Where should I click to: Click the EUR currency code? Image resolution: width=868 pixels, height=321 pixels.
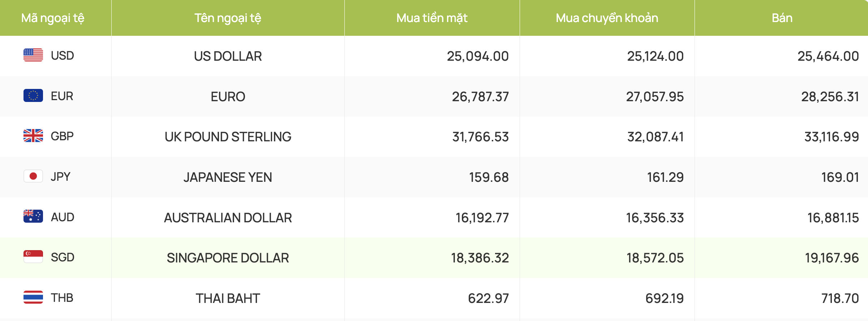62,96
